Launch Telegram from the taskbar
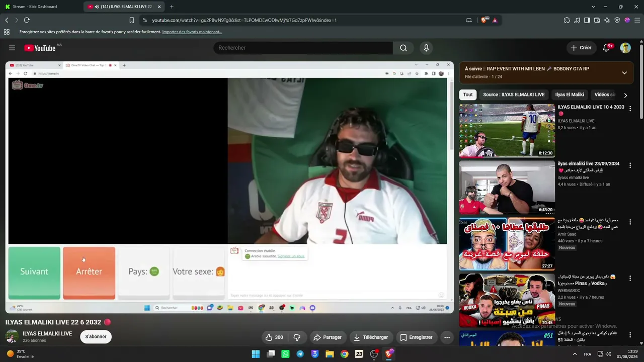 point(300,354)
